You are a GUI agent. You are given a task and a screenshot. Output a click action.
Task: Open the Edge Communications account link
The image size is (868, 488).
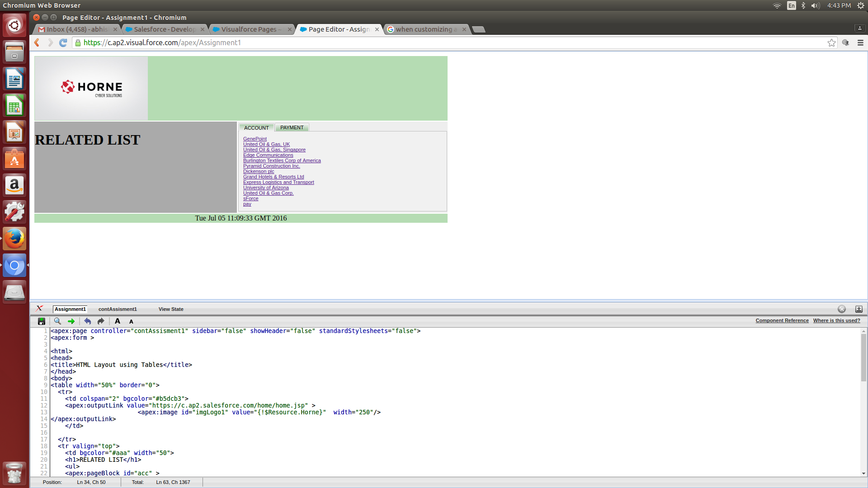[x=268, y=155]
